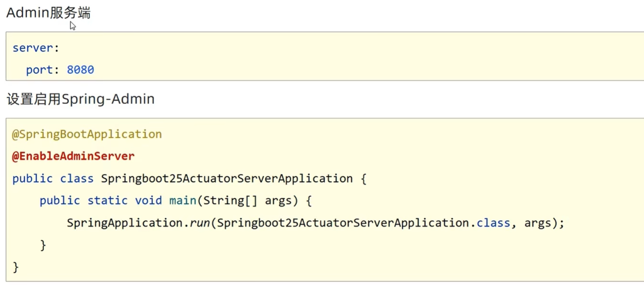Click class name Springboot25ActuatorServerApplication in declaration

pyautogui.click(x=226, y=179)
